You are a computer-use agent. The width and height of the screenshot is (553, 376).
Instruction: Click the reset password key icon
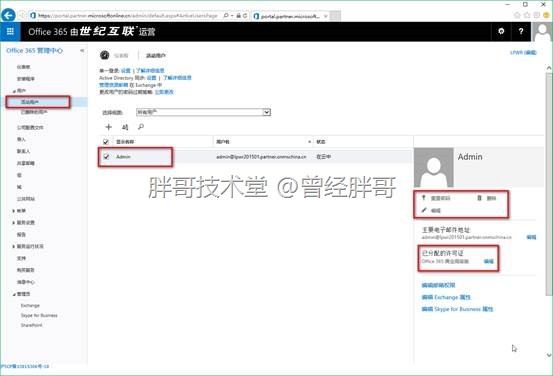point(424,198)
